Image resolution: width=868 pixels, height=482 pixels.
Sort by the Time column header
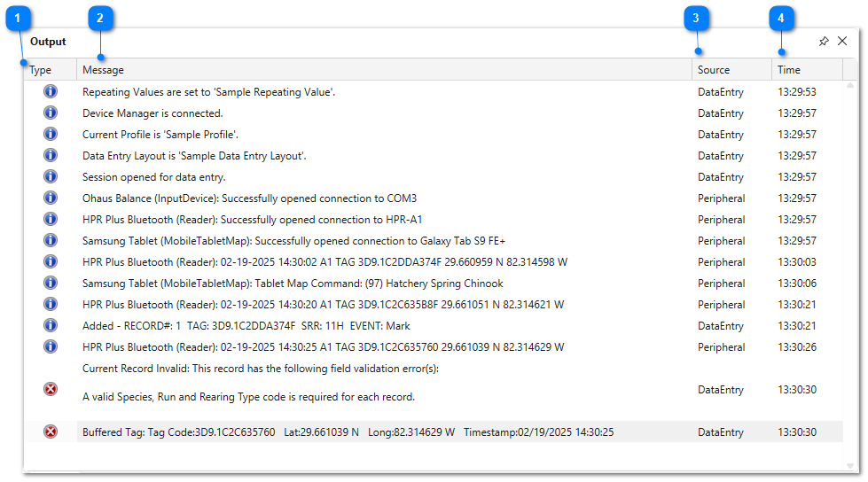807,70
